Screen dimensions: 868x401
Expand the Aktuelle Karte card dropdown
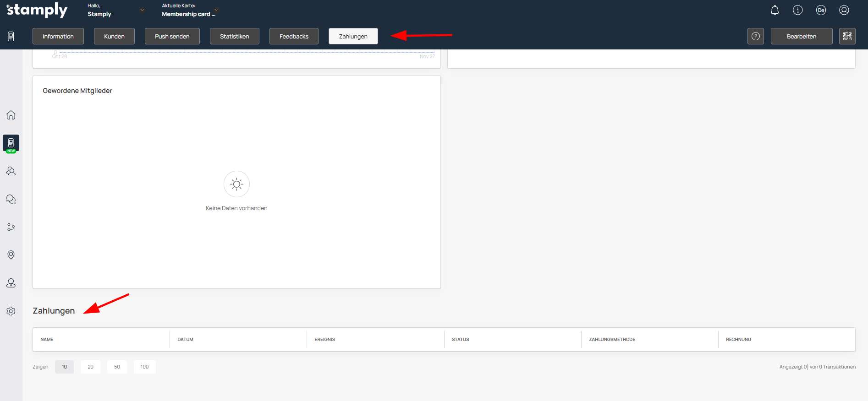click(216, 10)
